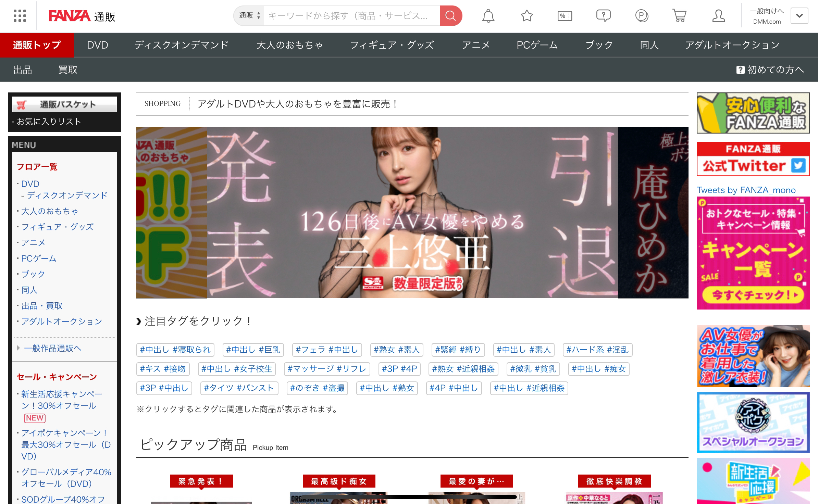Screen dimensions: 818x504
Task: Select the 通販トップ tab
Action: point(37,45)
